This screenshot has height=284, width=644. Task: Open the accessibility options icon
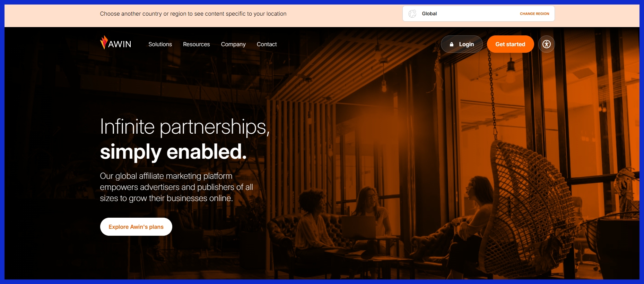547,44
